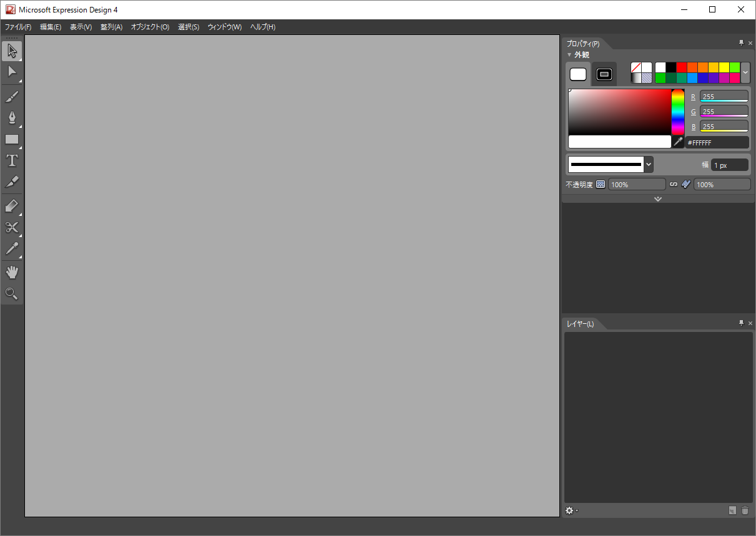Viewport: 756px width, 536px height.
Task: Open the 表示(V) menu
Action: pos(81,27)
